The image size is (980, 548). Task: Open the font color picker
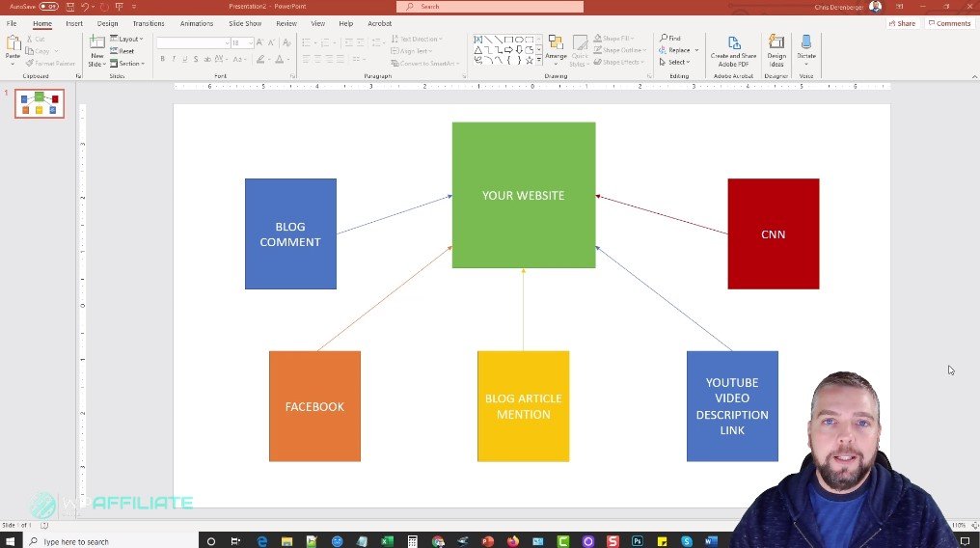(281, 59)
